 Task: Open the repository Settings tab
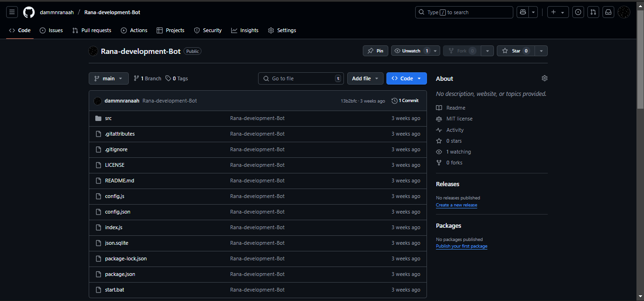click(282, 30)
